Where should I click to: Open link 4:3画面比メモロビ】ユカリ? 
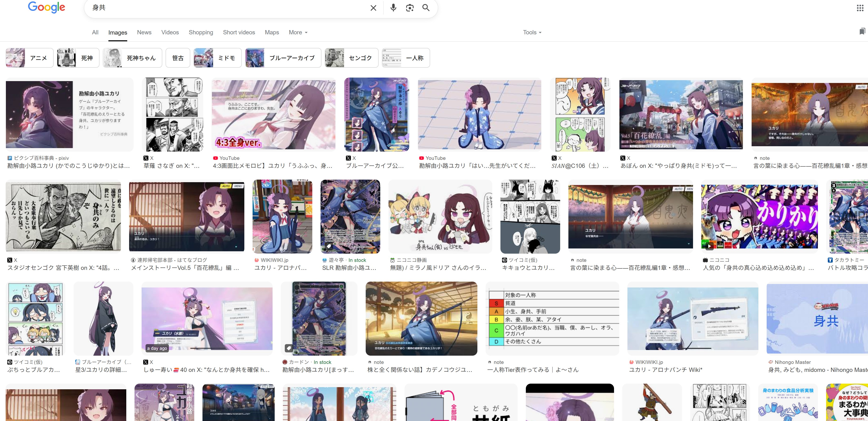tap(273, 166)
